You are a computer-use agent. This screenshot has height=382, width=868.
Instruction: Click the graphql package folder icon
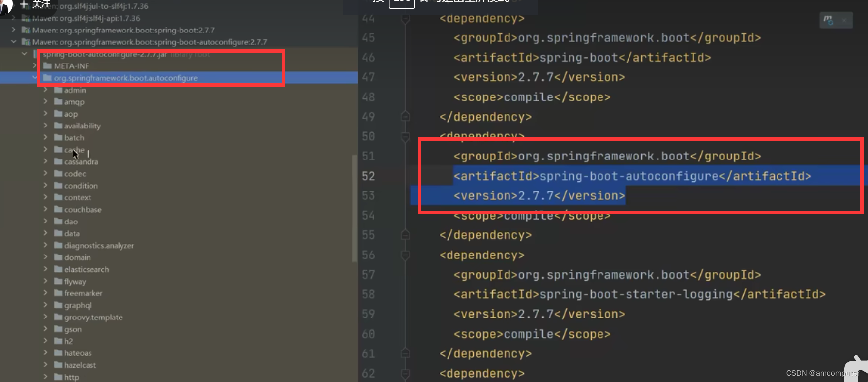(x=58, y=305)
